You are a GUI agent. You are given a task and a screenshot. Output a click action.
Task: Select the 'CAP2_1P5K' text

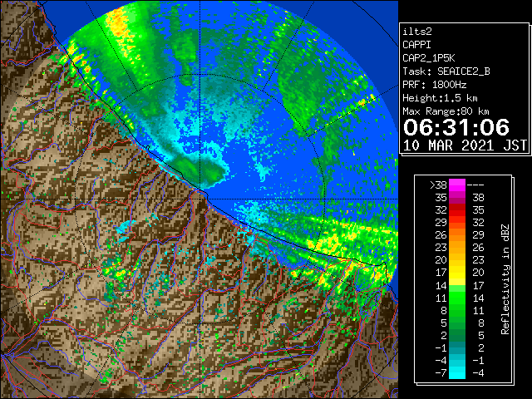click(x=429, y=58)
